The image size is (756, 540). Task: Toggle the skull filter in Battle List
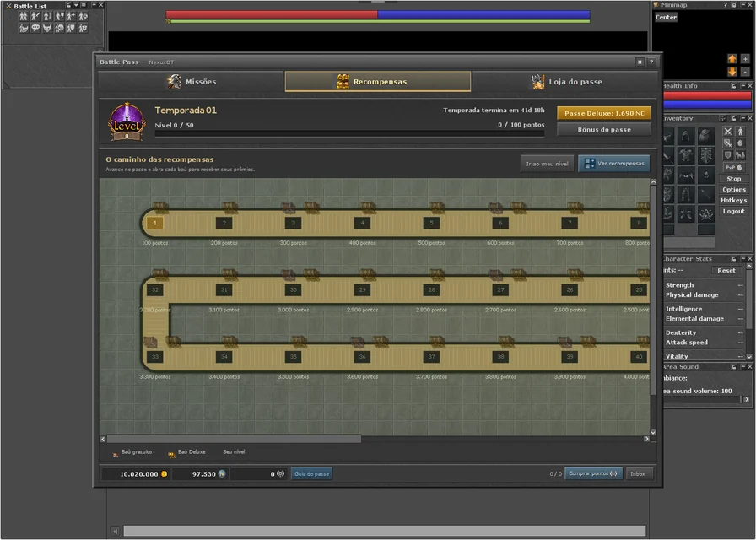(59, 28)
